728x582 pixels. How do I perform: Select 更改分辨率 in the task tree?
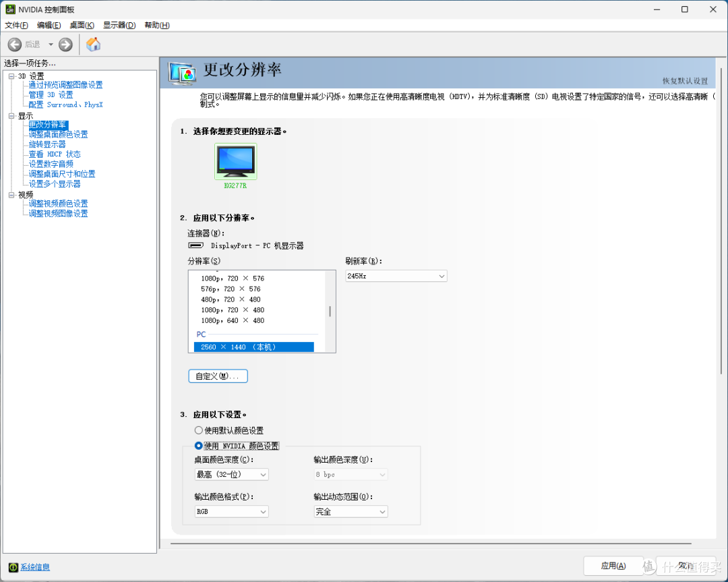[49, 125]
